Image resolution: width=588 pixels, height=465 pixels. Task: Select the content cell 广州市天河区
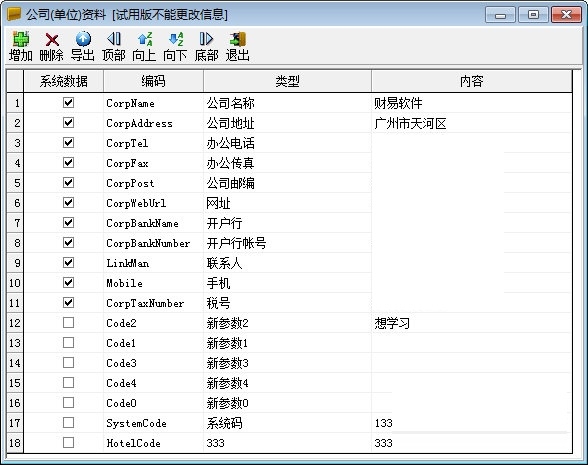tap(471, 123)
